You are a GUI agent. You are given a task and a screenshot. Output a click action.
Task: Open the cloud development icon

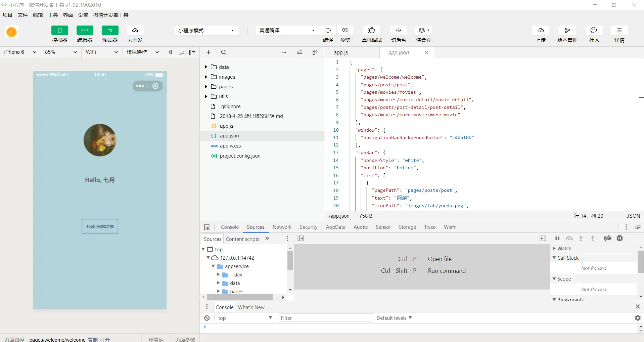[x=135, y=30]
